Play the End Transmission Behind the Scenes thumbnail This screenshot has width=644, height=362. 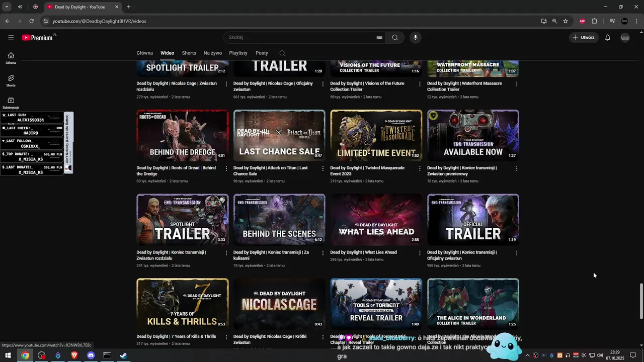tap(279, 220)
